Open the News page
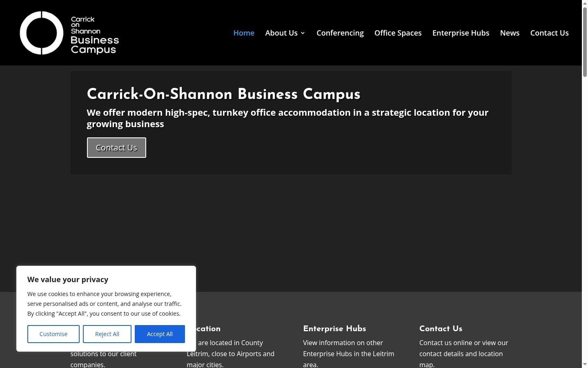This screenshot has height=368, width=588. pos(510,33)
